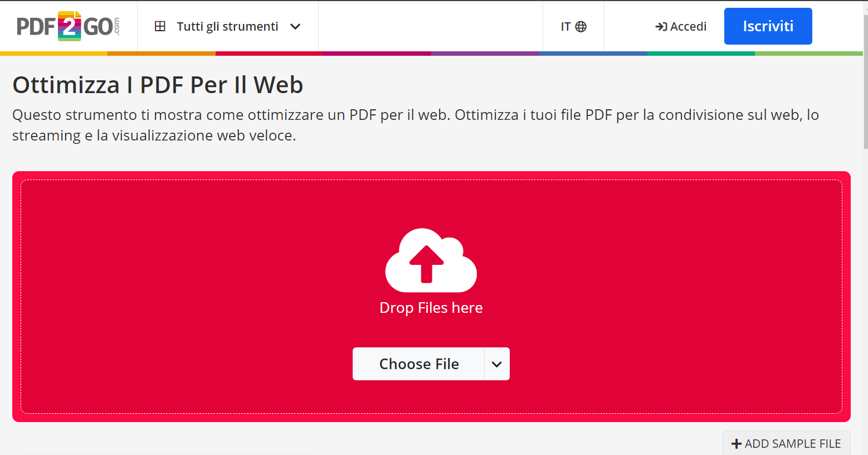868x455 pixels.
Task: Collapse the tools menu chevron
Action: (x=295, y=26)
